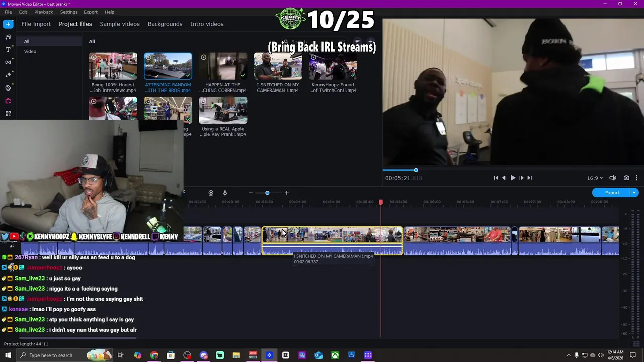Expand the Export button dropdown arrow
This screenshot has height=362, width=644.
(x=634, y=193)
